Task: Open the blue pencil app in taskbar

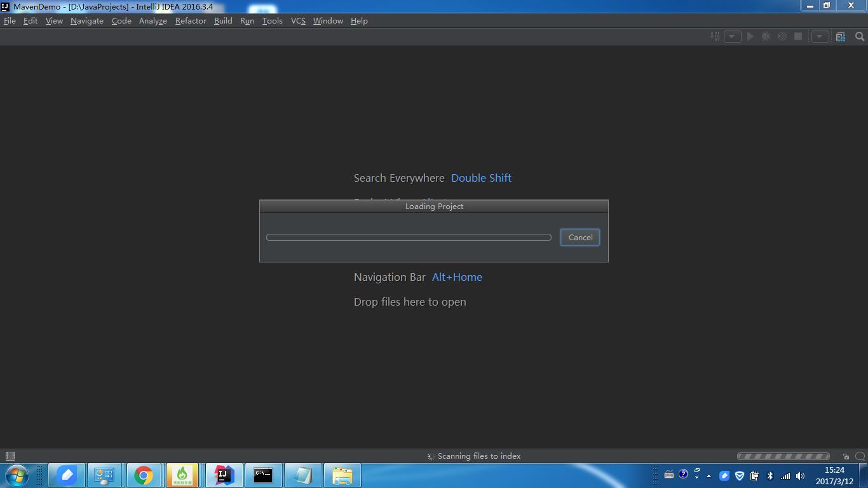Action: (67, 475)
